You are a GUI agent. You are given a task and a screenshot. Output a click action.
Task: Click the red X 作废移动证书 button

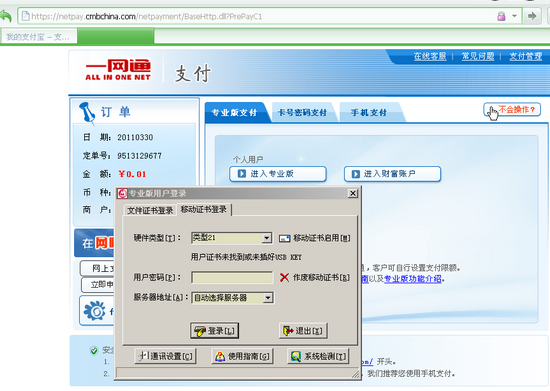[315, 278]
